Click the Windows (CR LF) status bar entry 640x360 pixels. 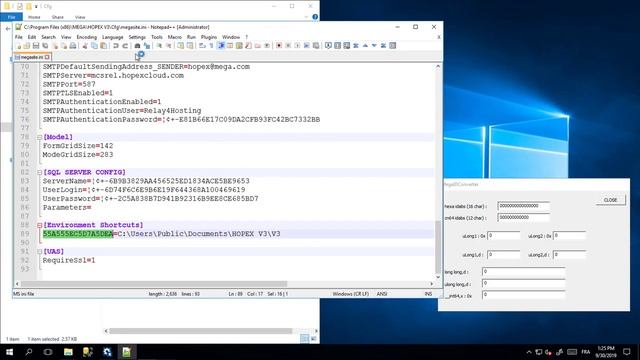tap(351, 294)
